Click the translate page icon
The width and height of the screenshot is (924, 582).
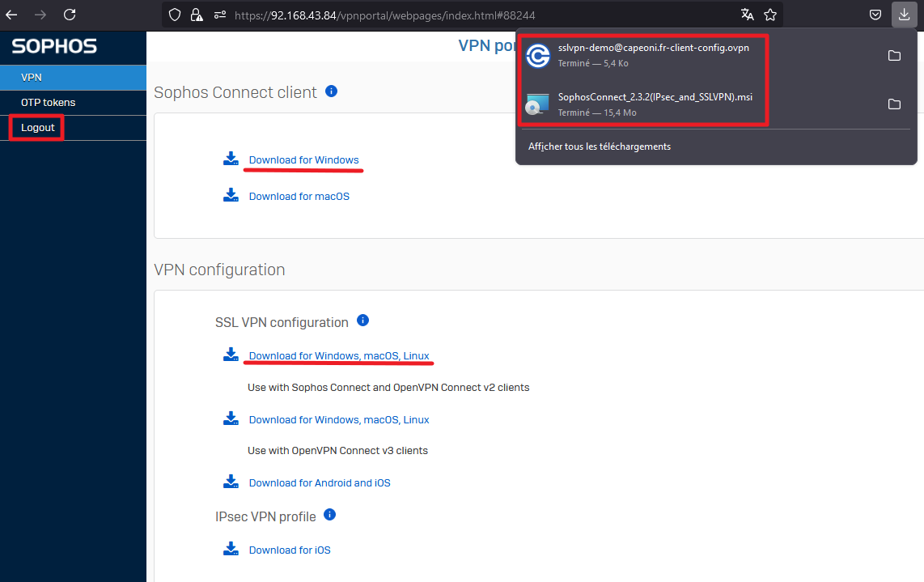click(748, 15)
